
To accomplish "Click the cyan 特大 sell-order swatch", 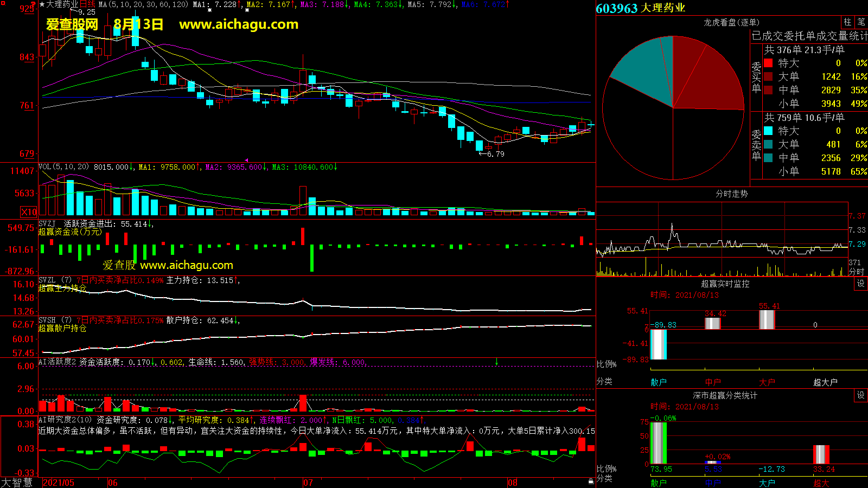I will [768, 131].
